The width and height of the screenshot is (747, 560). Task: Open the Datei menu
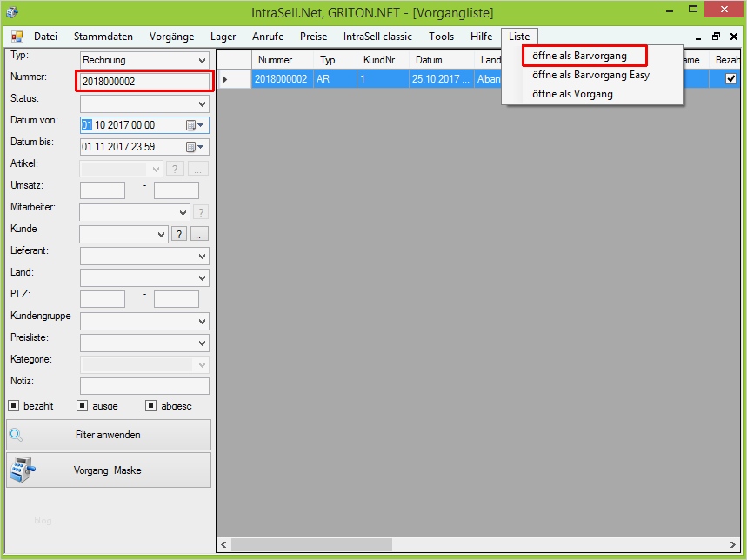pos(46,37)
